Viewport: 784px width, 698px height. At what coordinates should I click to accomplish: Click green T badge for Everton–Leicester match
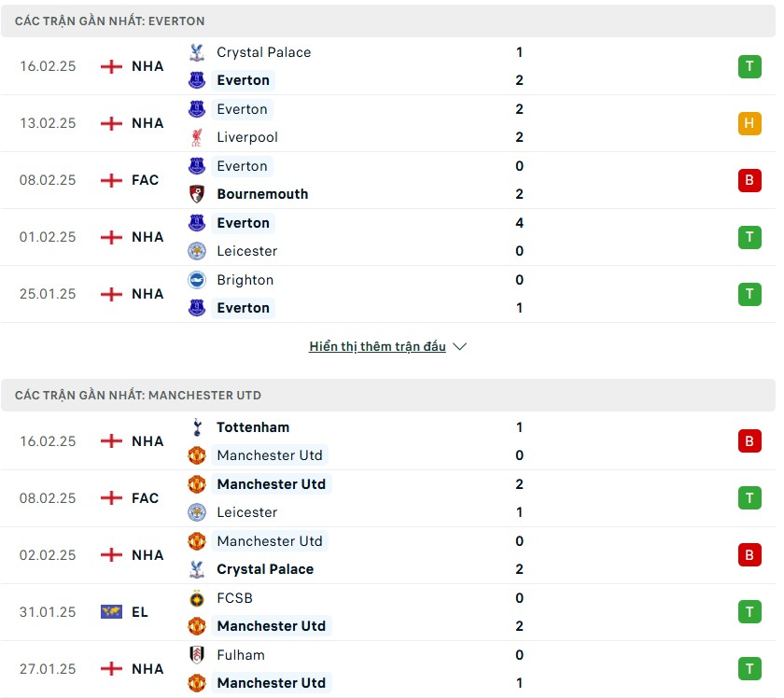[x=749, y=237]
